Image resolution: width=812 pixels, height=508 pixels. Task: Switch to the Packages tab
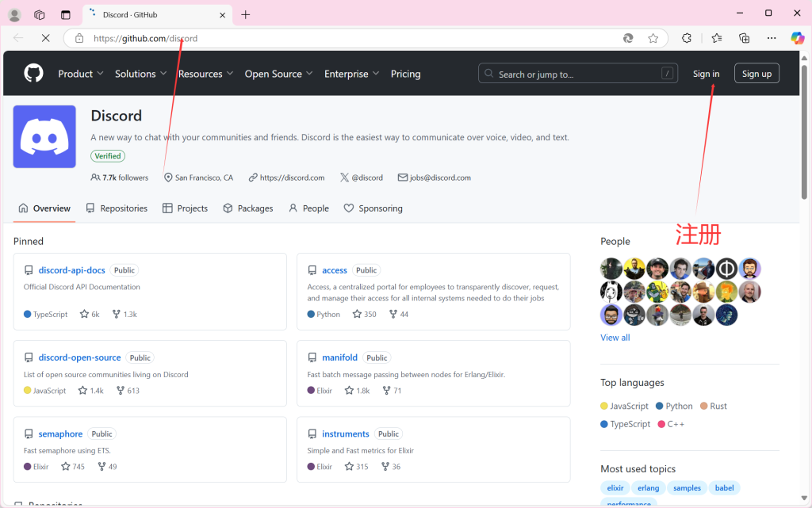248,208
